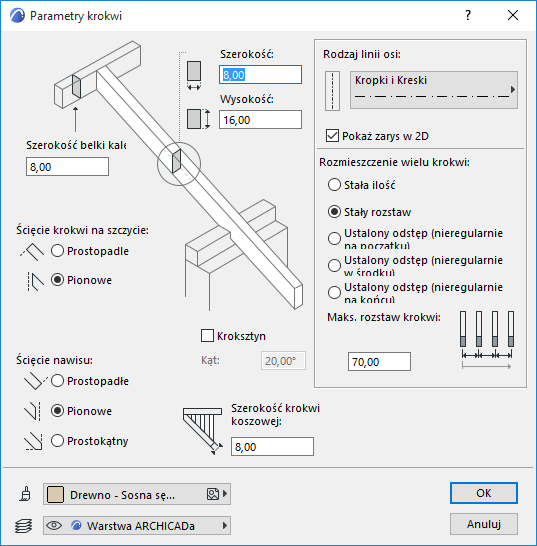This screenshot has width=537, height=546.
Task: Select Prostokątny under Ścięcie nawisu
Action: (x=57, y=441)
